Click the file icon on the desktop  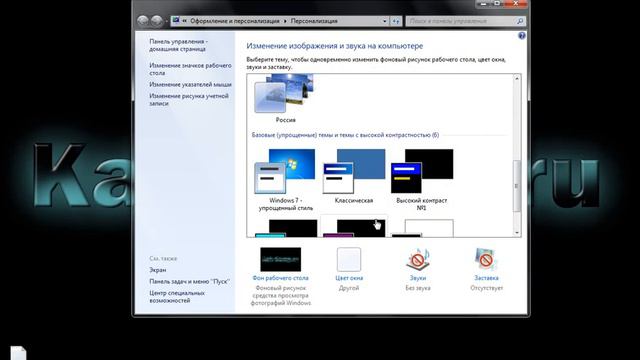pos(18,353)
